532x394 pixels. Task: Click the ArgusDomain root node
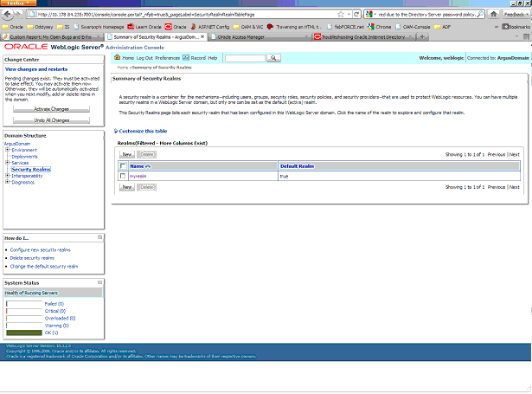coord(17,144)
